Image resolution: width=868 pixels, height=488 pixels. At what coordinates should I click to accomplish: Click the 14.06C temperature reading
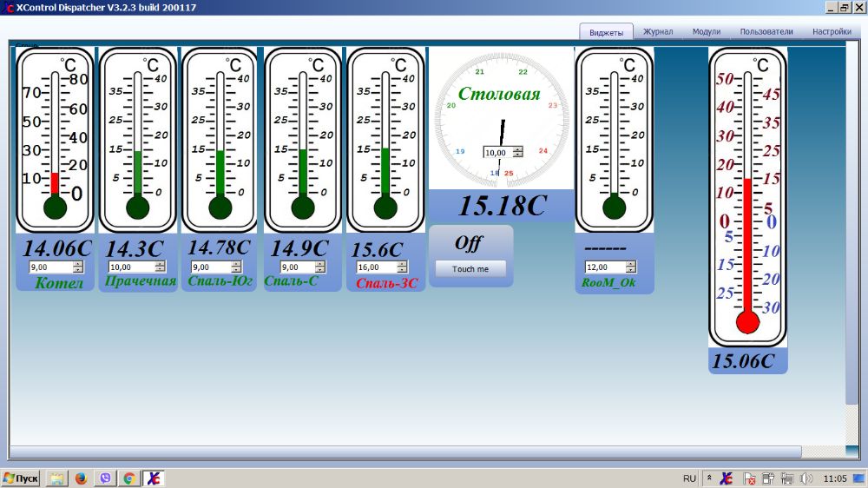pyautogui.click(x=57, y=247)
